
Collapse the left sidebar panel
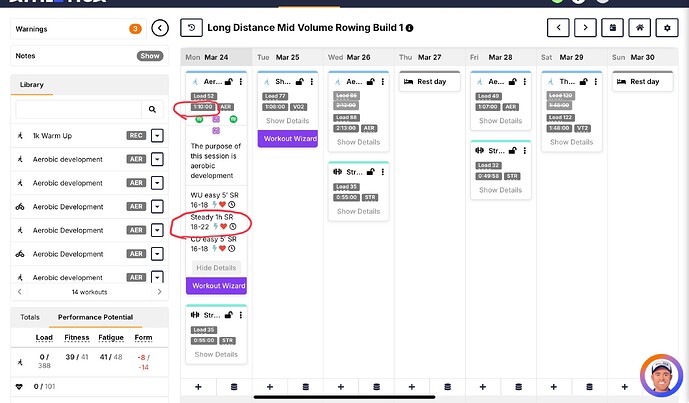[161, 28]
